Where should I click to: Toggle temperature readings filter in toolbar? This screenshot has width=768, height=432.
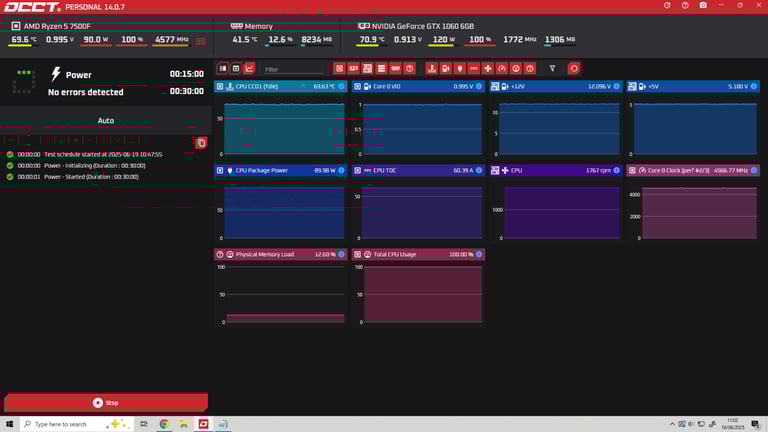(x=432, y=69)
